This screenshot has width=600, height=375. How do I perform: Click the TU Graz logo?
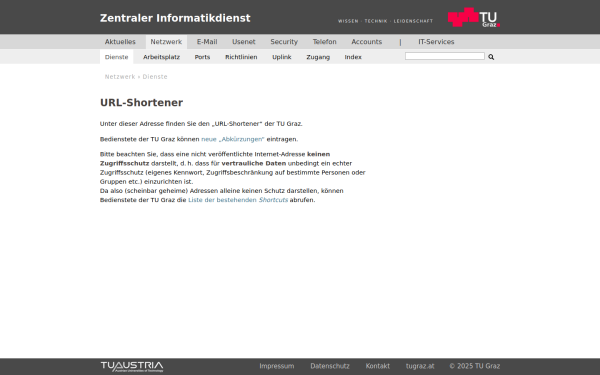coord(474,18)
